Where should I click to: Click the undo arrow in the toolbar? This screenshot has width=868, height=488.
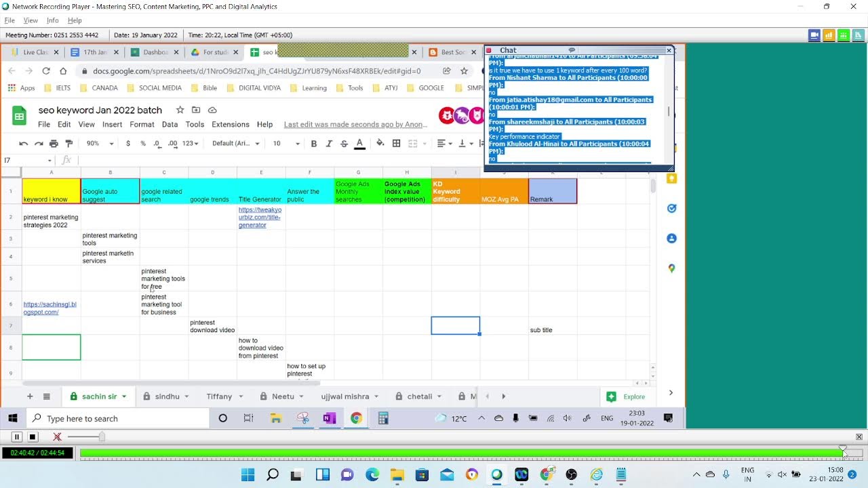24,144
